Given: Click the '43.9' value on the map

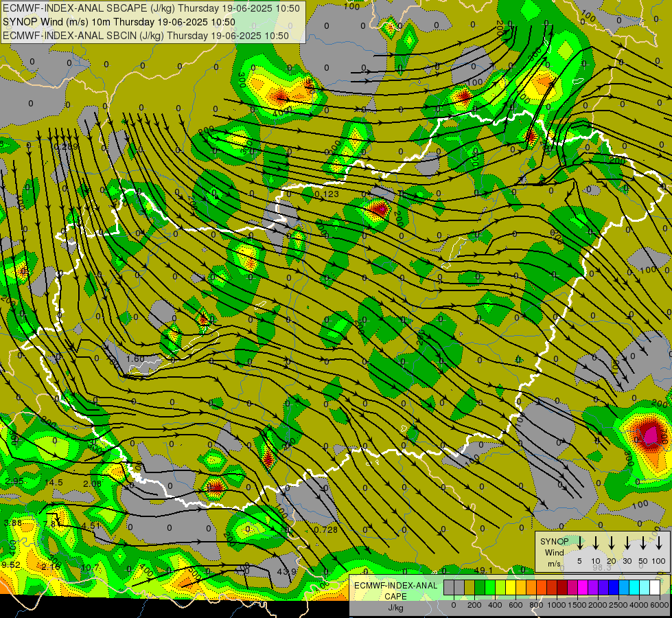Looking at the screenshot, I should [287, 572].
